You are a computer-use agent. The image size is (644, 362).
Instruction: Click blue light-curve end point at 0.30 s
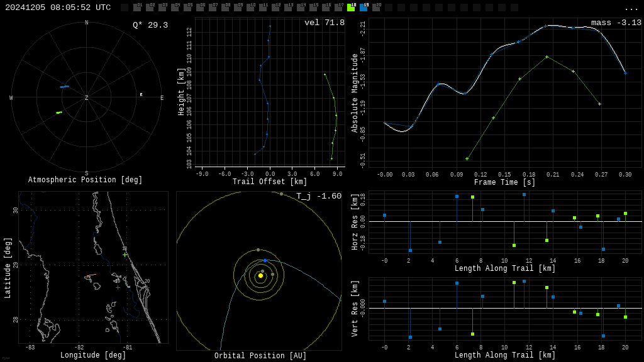[626, 74]
